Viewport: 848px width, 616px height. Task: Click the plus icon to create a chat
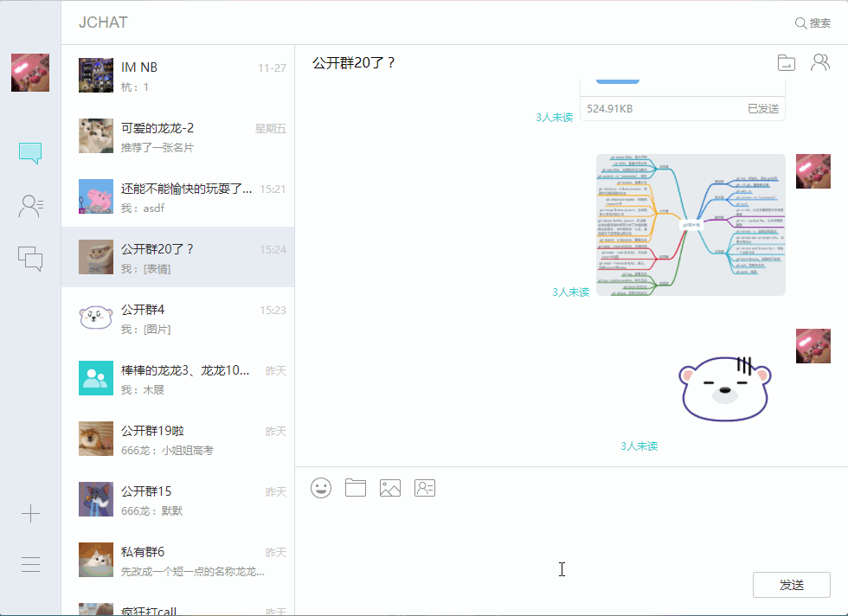pyautogui.click(x=31, y=513)
